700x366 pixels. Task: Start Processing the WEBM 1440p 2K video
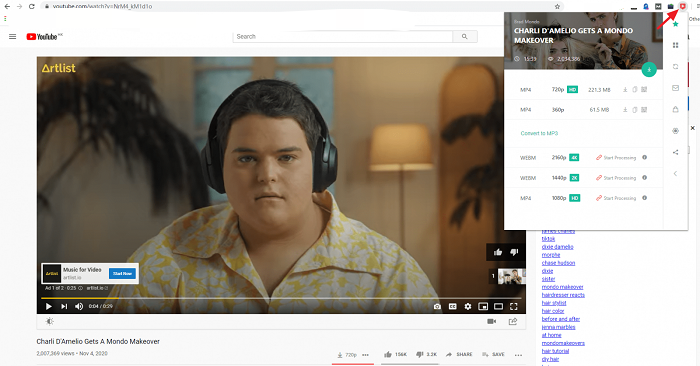tap(616, 178)
